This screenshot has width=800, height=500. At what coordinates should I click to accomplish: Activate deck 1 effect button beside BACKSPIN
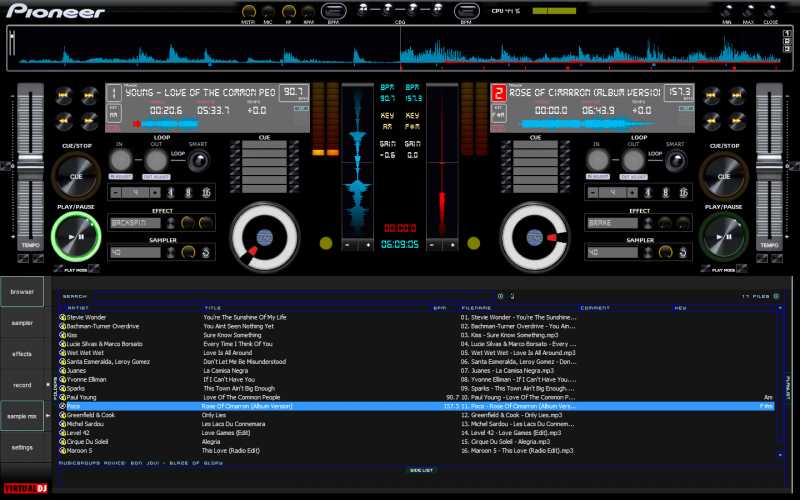(171, 223)
